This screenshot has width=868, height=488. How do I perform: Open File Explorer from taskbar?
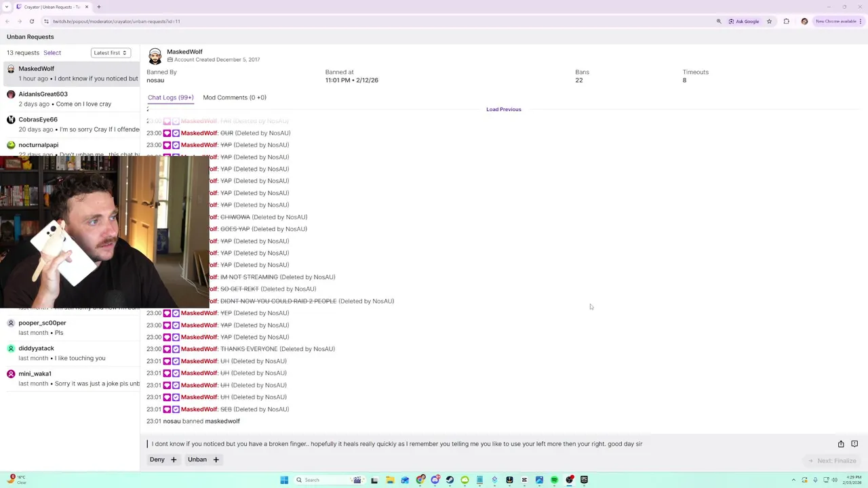[390, 480]
